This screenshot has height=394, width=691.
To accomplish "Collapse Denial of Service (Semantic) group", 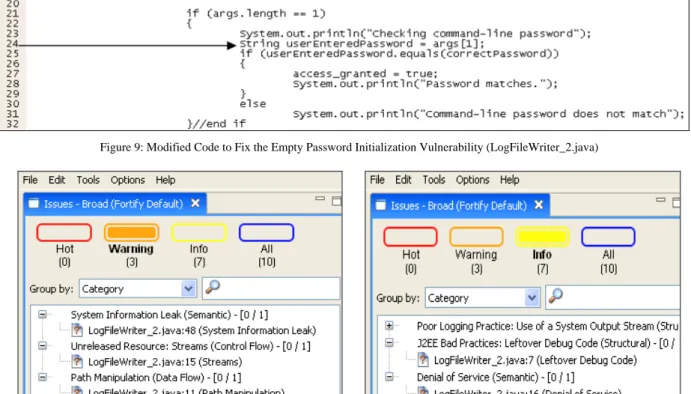I will [x=389, y=376].
